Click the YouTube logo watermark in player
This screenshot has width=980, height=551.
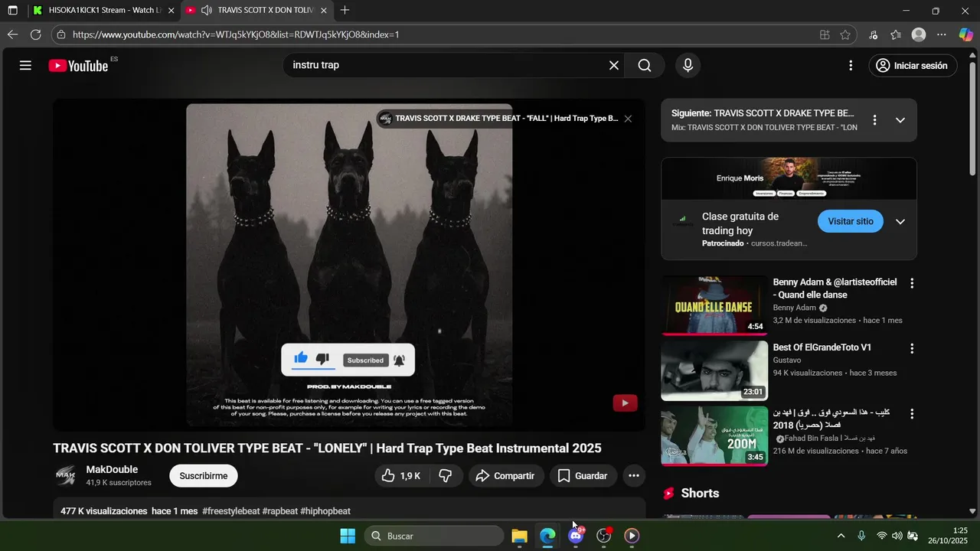(x=625, y=403)
